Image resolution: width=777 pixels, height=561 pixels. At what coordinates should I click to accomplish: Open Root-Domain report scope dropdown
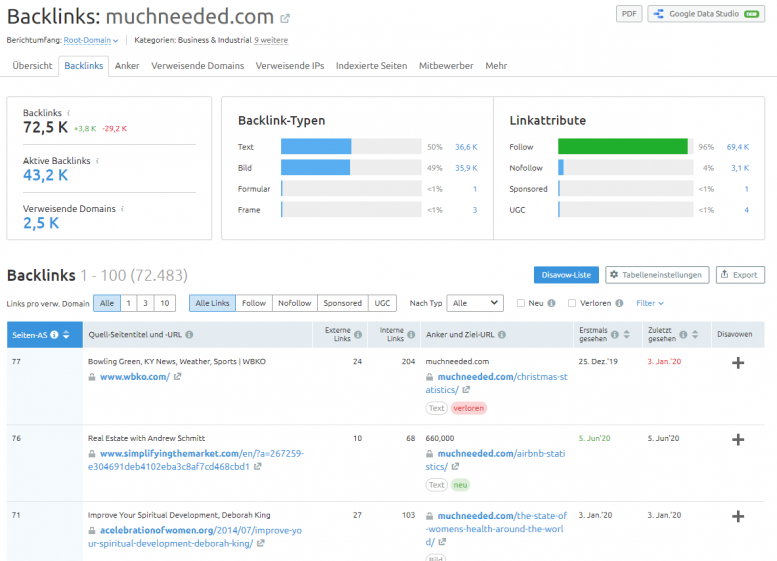[91, 40]
